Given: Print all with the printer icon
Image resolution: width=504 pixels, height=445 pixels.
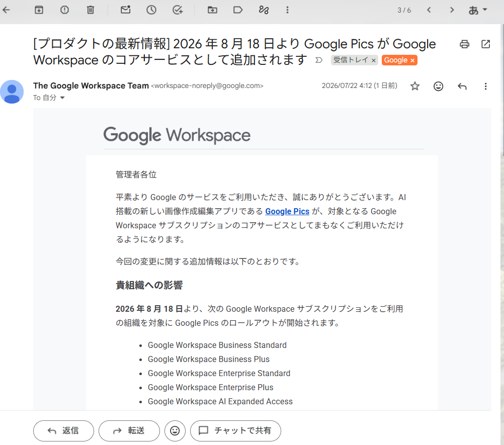Looking at the screenshot, I should (x=464, y=44).
